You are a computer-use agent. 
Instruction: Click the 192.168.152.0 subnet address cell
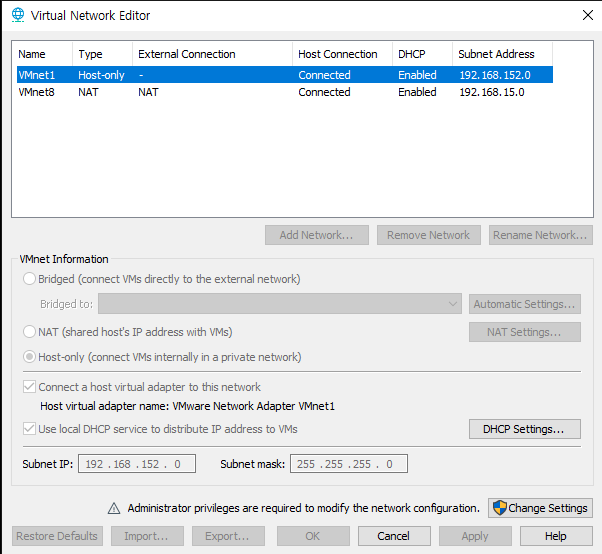495,75
